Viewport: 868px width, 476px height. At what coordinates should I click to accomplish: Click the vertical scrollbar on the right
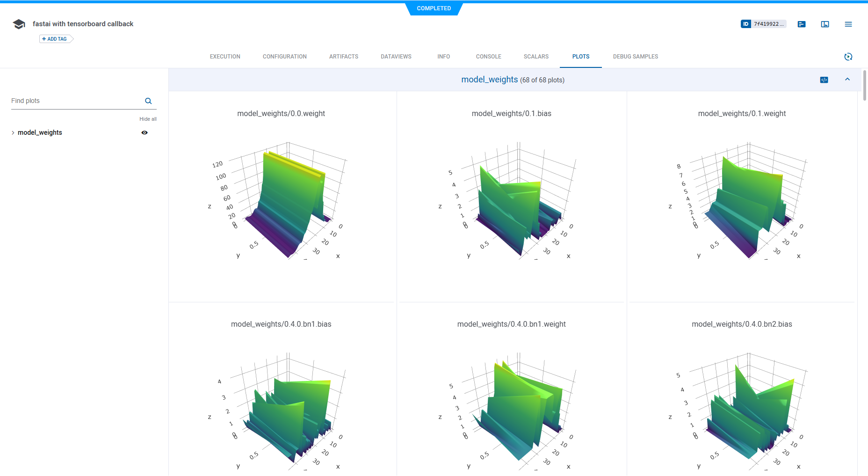(x=865, y=85)
